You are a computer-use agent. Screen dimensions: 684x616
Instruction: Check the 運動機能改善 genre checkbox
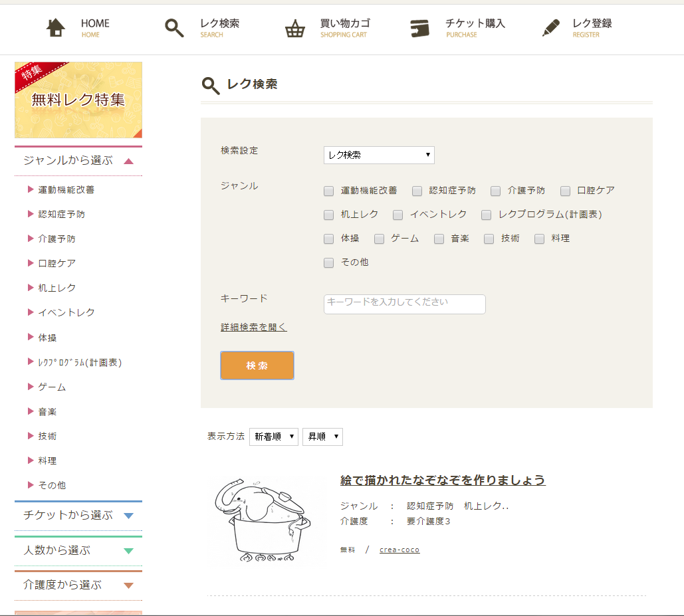[x=328, y=191]
